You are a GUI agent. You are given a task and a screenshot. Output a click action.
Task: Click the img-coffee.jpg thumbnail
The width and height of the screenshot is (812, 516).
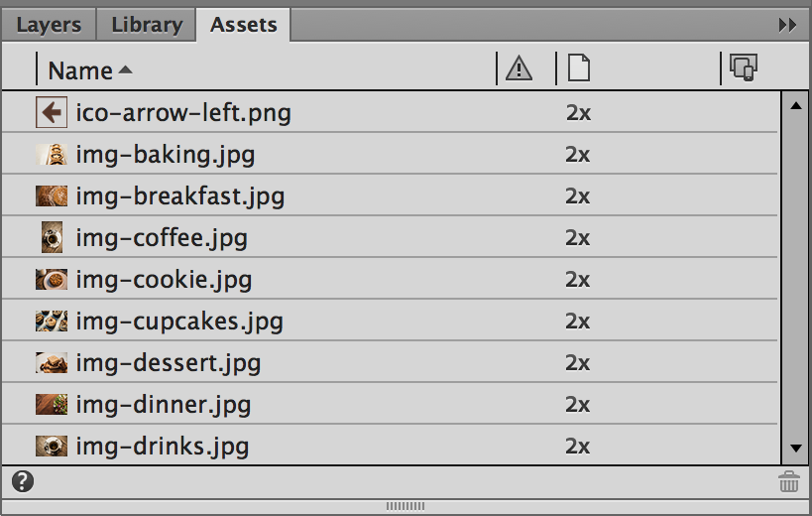click(52, 238)
